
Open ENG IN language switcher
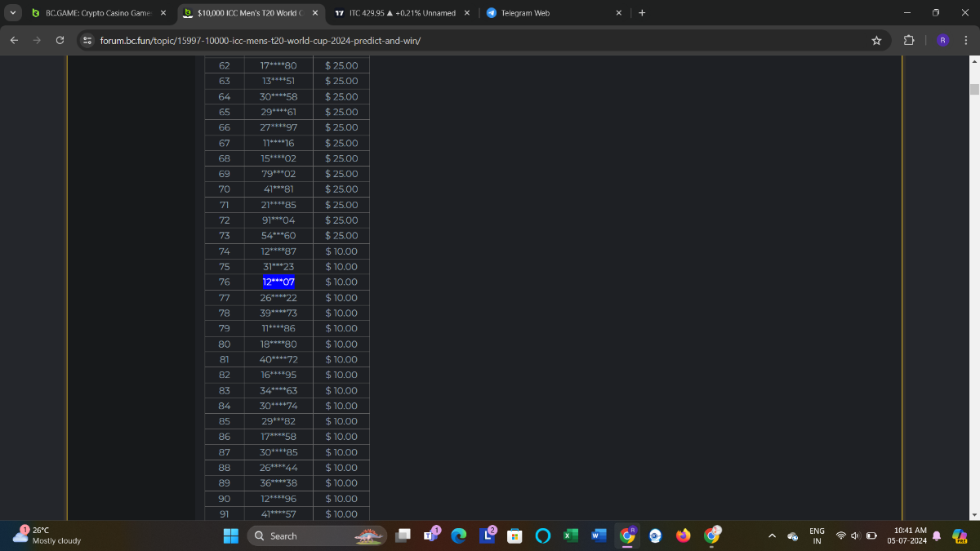click(x=817, y=535)
